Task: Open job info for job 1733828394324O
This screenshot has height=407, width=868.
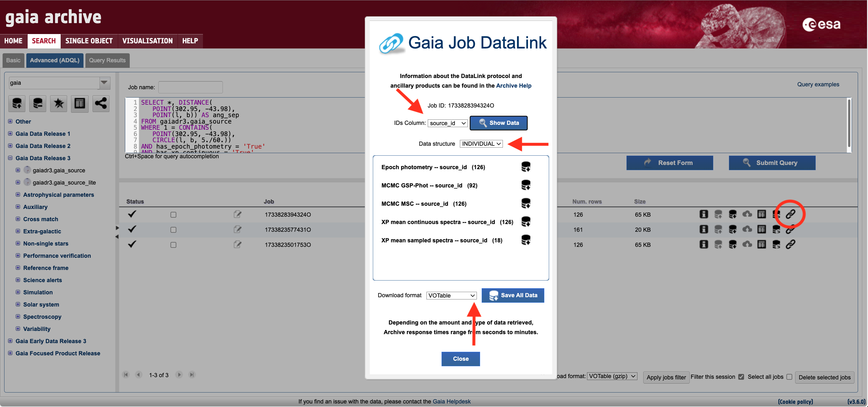Action: [x=704, y=214]
